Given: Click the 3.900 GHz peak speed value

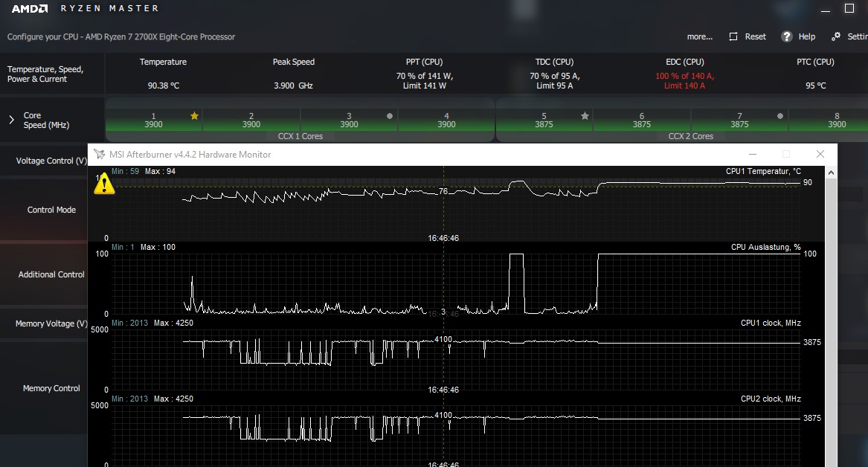Looking at the screenshot, I should point(293,86).
